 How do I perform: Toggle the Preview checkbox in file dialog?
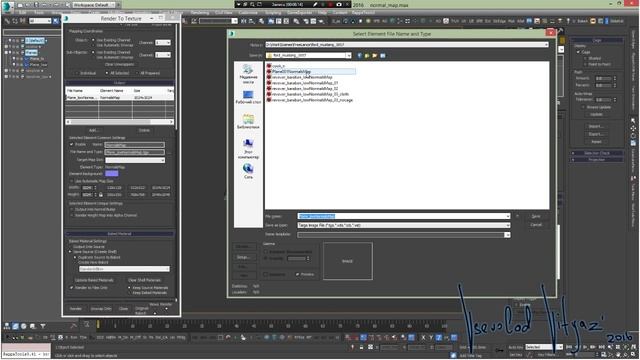coord(297,274)
